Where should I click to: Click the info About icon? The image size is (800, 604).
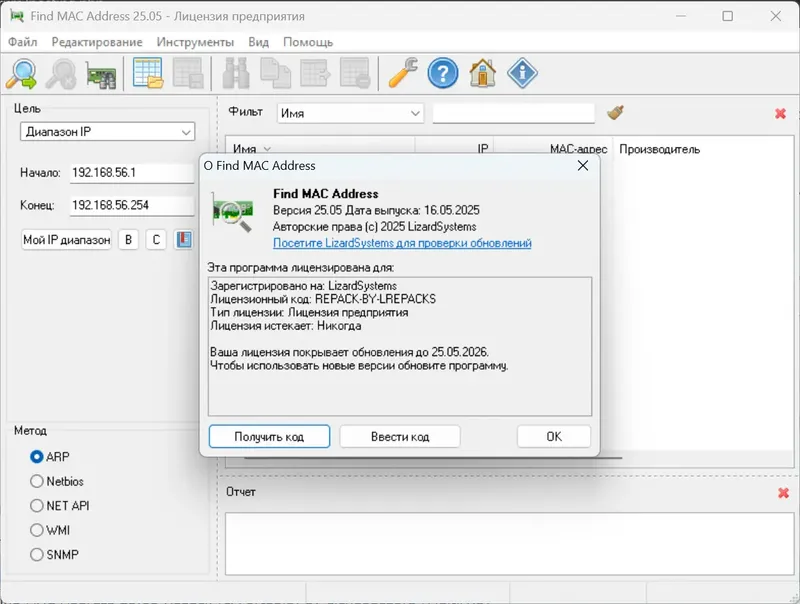coord(521,74)
